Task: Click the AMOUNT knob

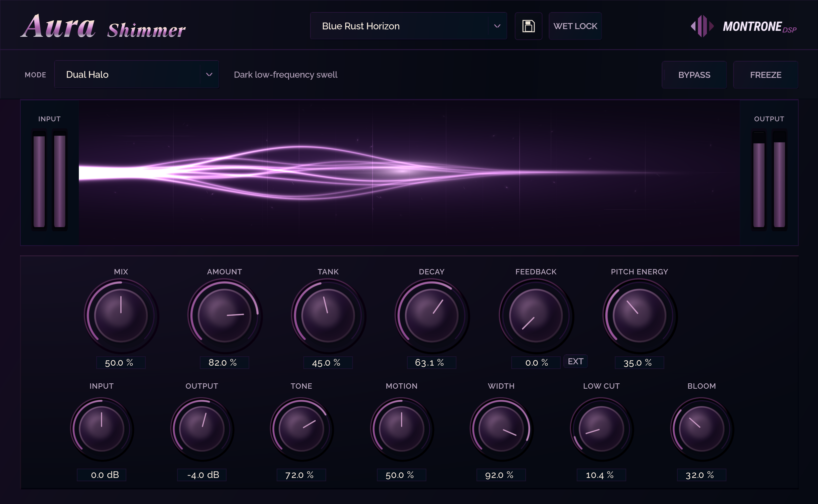Action: click(x=225, y=316)
